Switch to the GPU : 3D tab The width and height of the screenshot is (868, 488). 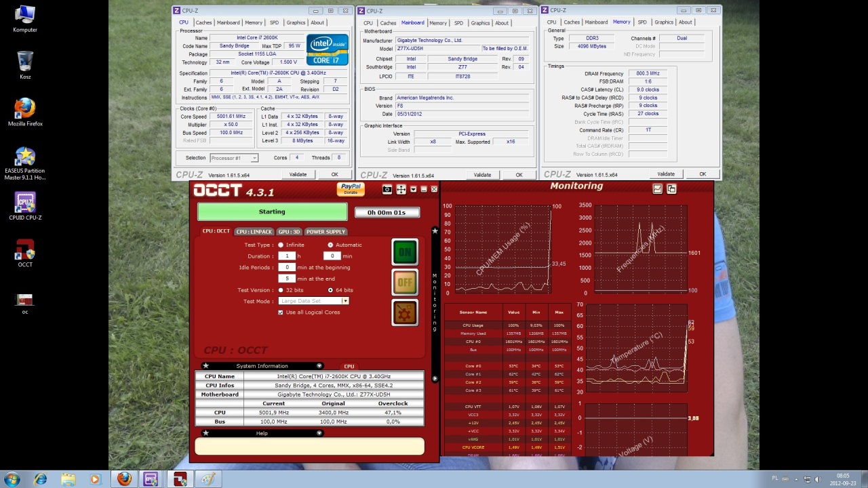(289, 232)
